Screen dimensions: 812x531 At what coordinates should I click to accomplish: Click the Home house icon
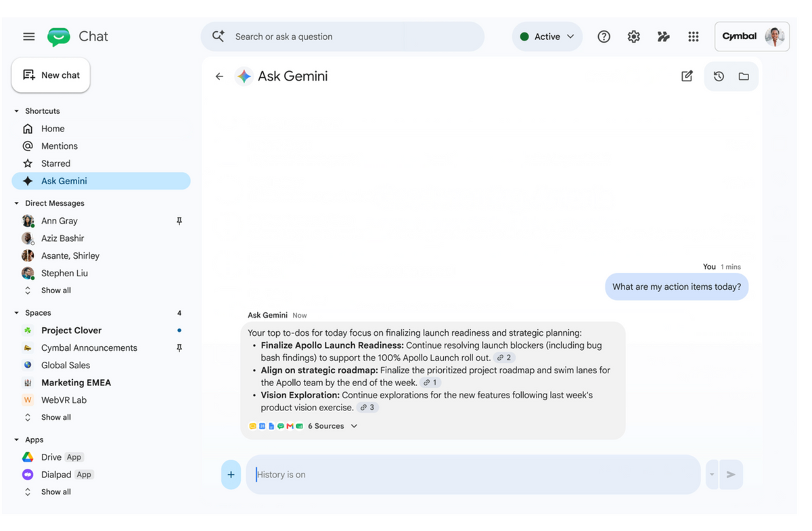point(28,129)
